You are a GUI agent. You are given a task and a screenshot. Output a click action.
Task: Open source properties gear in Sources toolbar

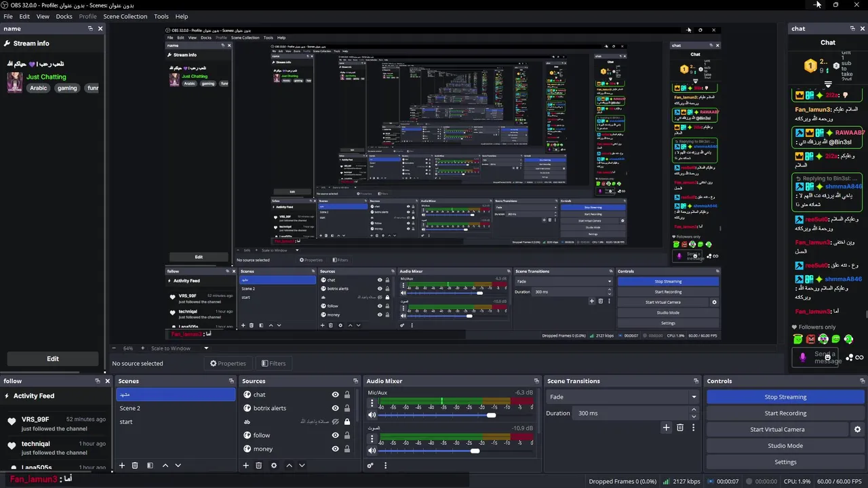pyautogui.click(x=274, y=466)
